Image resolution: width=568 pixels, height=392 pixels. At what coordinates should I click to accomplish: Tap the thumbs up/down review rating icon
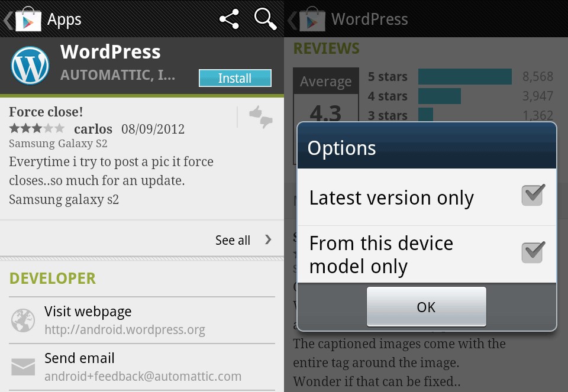click(x=261, y=116)
